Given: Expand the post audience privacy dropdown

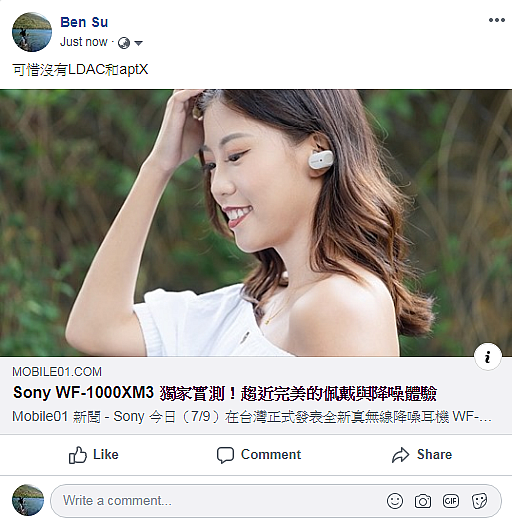Looking at the screenshot, I should click(138, 43).
